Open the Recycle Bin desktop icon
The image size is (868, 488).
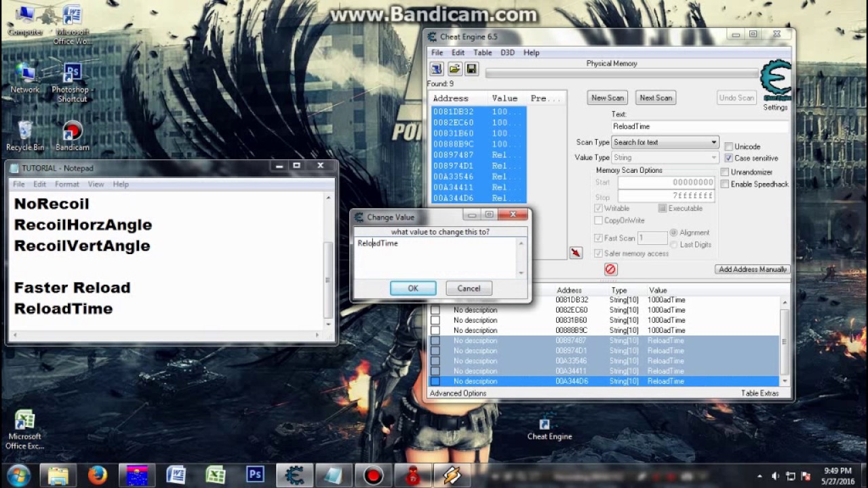25,136
